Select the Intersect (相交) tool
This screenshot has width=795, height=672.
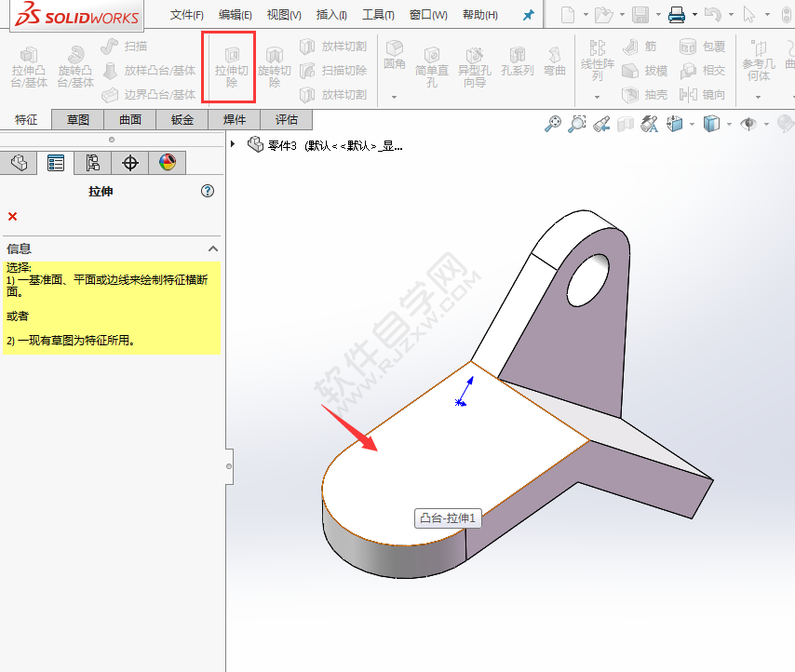coord(703,71)
